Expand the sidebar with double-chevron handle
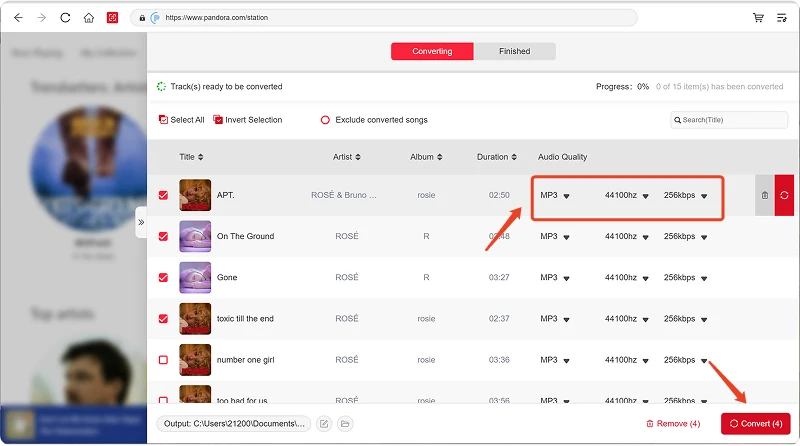 141,222
